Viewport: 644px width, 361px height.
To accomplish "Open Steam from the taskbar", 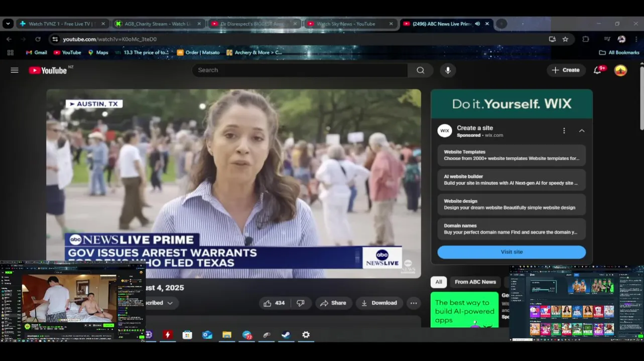I will click(x=286, y=335).
